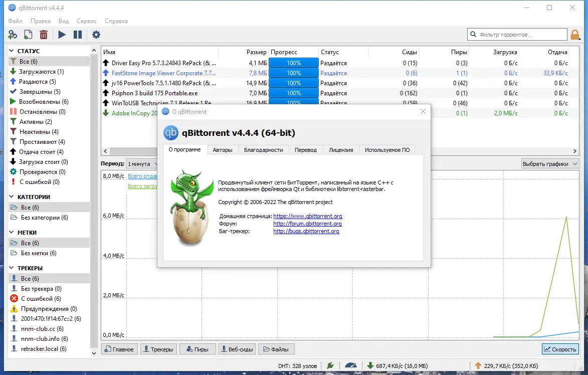
Task: Open the www.qbittorrent.org homepage link
Action: (307, 216)
